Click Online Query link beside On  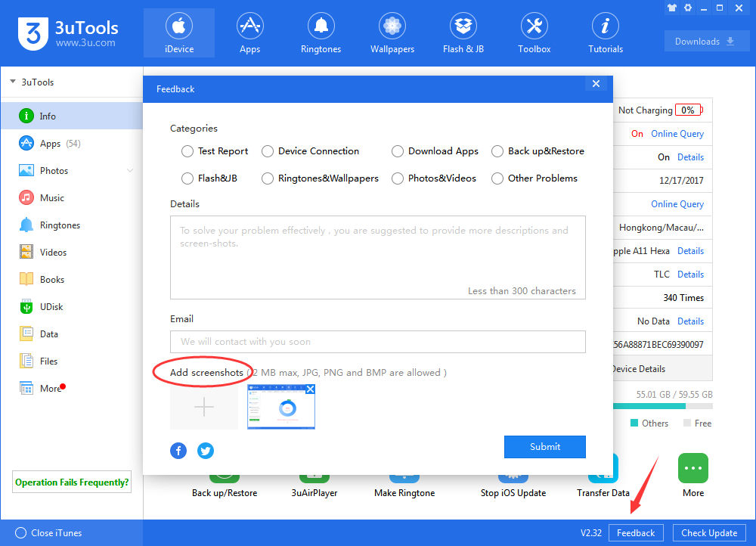tap(677, 134)
